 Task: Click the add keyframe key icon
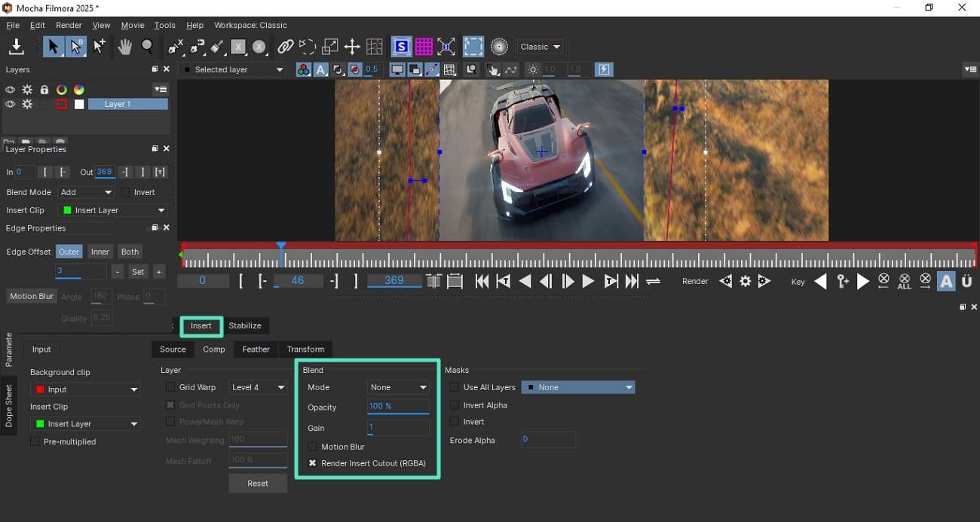tap(844, 282)
